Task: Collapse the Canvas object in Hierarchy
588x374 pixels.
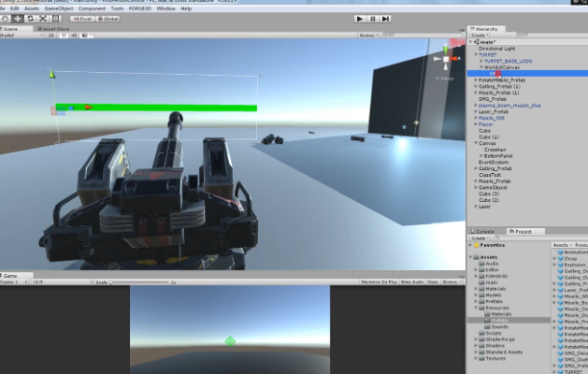Action: 476,143
